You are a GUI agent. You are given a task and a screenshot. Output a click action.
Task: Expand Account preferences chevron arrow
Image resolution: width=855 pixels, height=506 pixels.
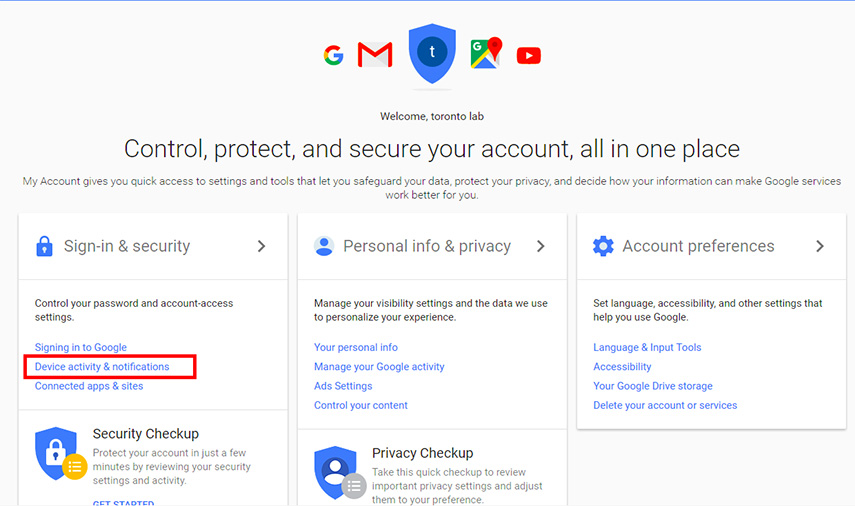(820, 246)
